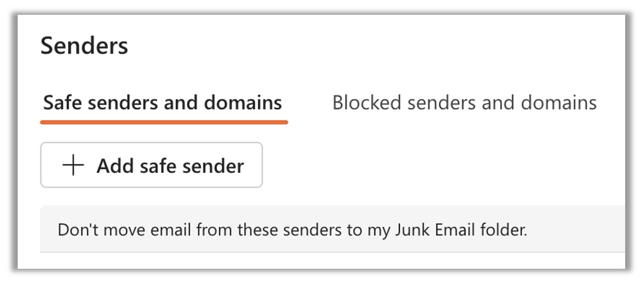Add a new safe sender entry
This screenshot has height=283, width=644.
[x=151, y=165]
